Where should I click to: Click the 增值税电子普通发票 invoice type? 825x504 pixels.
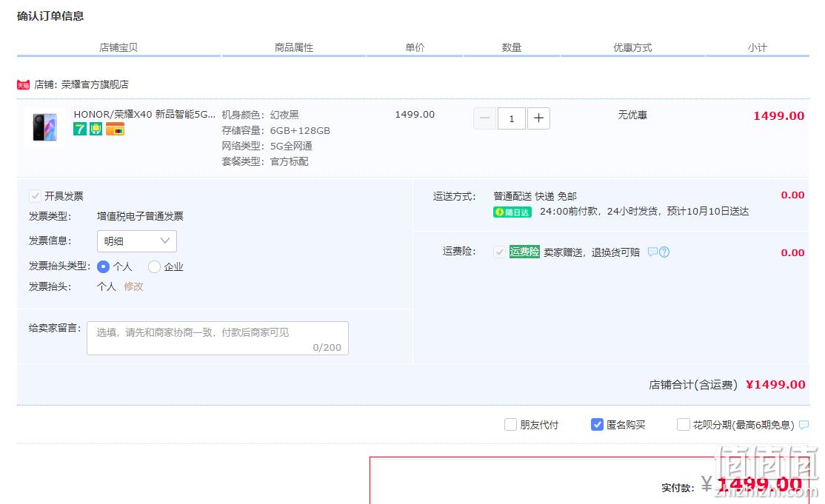pyautogui.click(x=141, y=216)
